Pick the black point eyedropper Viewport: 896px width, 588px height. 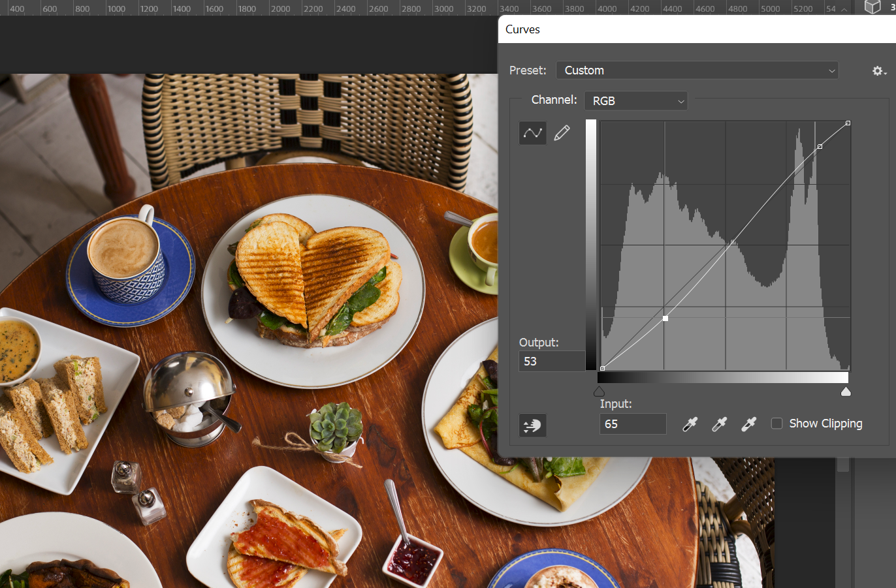point(690,424)
